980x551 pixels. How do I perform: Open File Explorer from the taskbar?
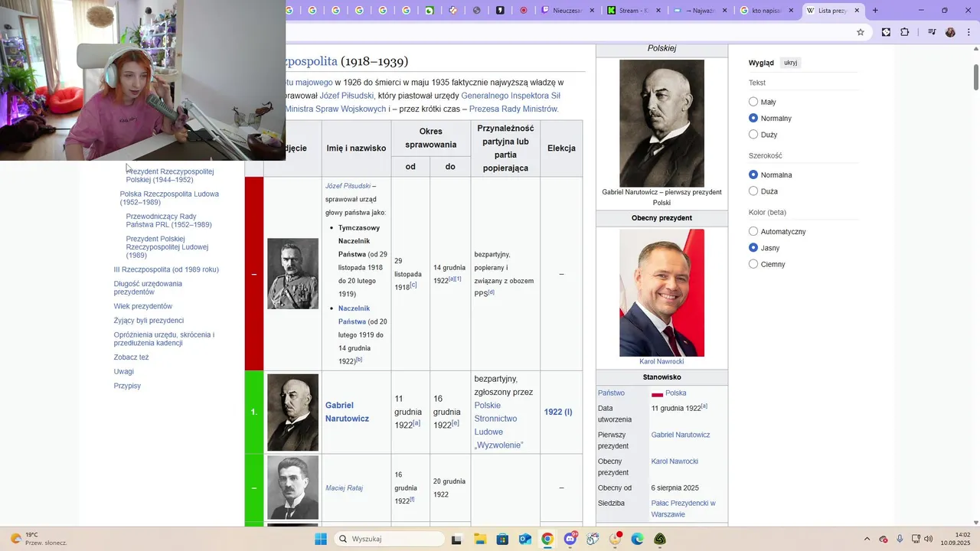[x=479, y=539]
